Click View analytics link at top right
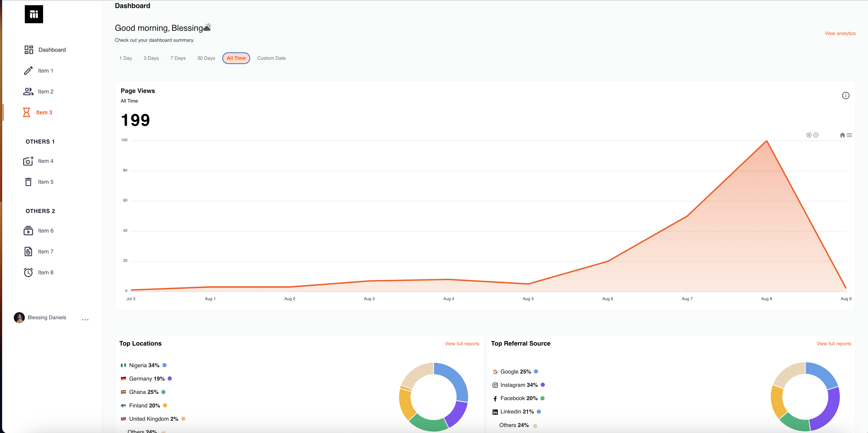Screen dimensions: 868x433 click(x=840, y=33)
